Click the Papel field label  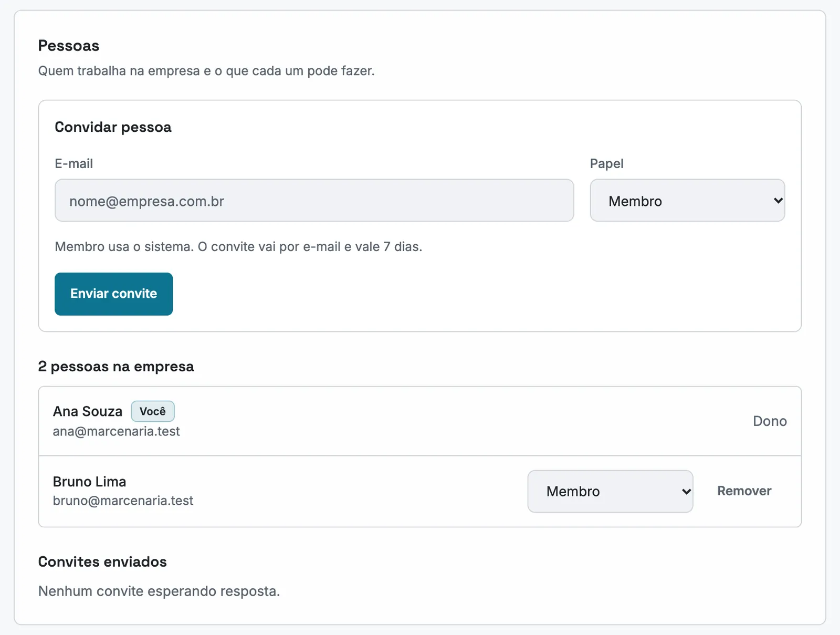click(607, 164)
